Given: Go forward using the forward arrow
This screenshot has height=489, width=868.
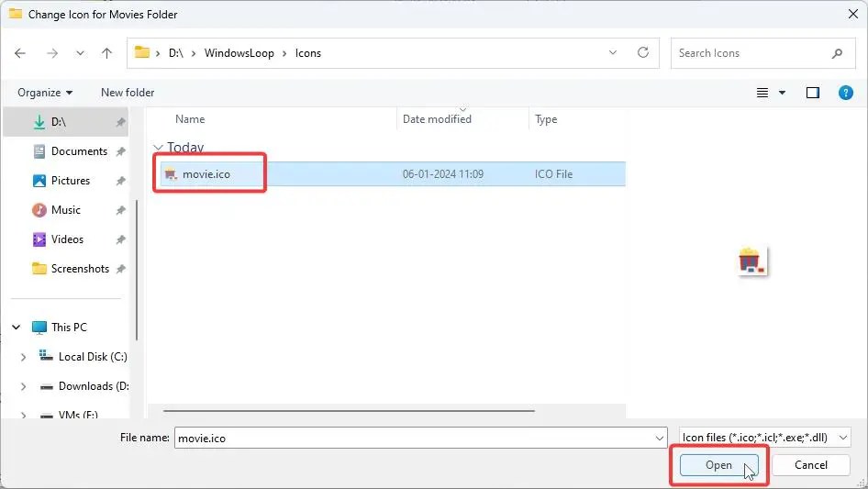Looking at the screenshot, I should tap(52, 53).
